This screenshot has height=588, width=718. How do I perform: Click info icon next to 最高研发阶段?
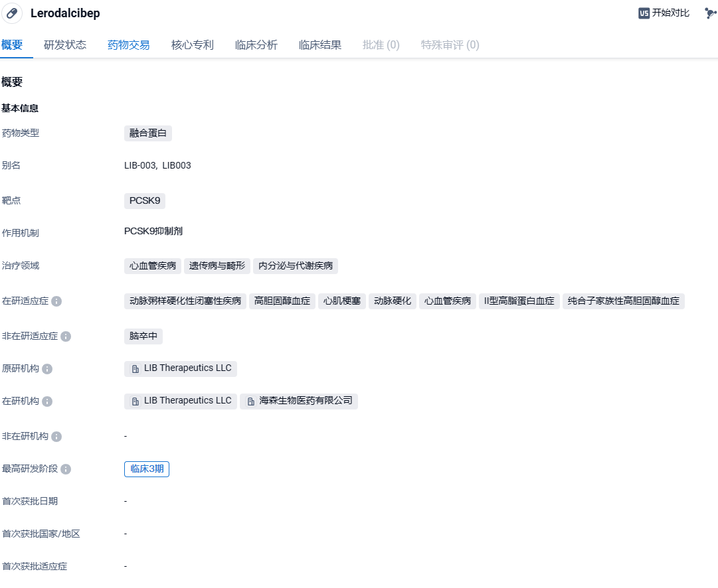click(x=66, y=469)
